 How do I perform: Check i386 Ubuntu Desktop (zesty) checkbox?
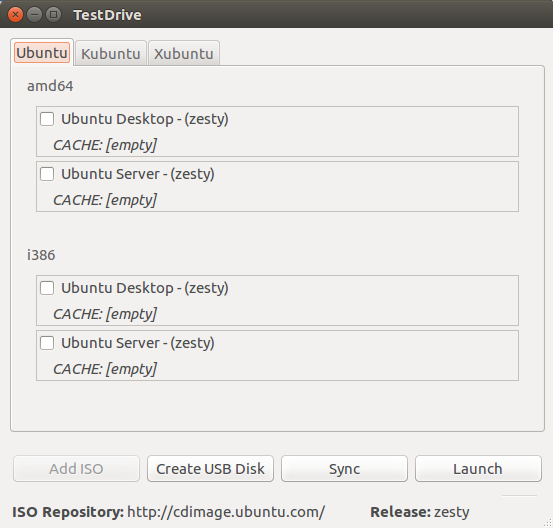(47, 288)
